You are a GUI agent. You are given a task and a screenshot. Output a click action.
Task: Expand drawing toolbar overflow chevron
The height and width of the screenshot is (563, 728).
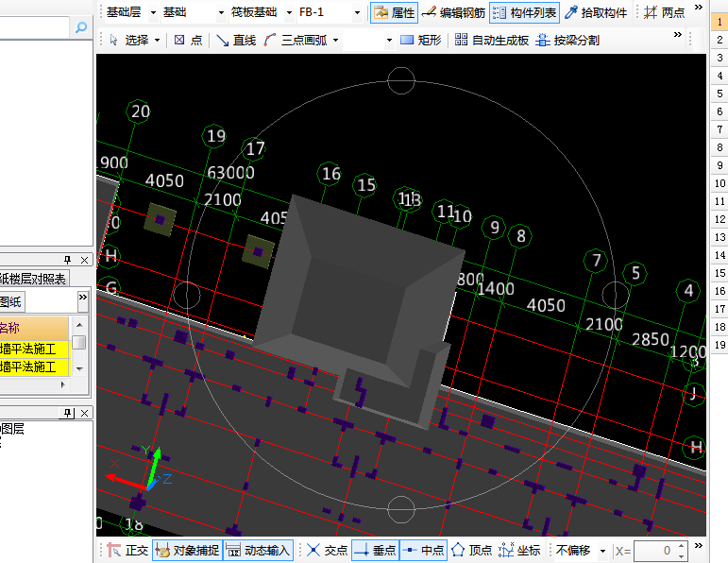coord(678,35)
